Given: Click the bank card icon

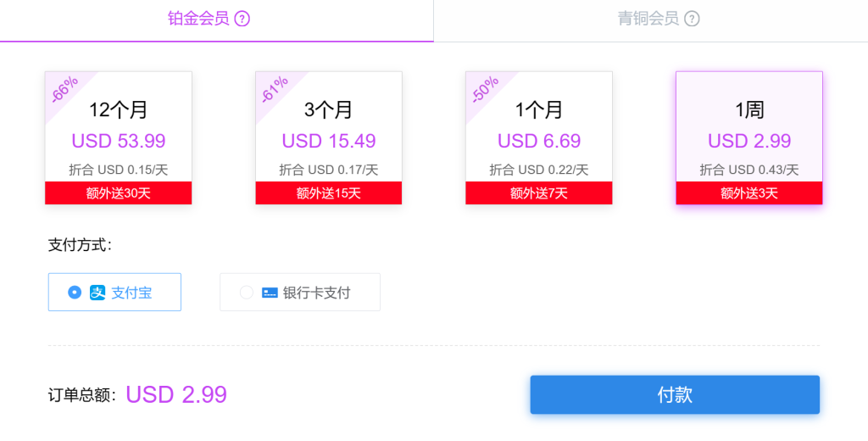Looking at the screenshot, I should (x=270, y=293).
